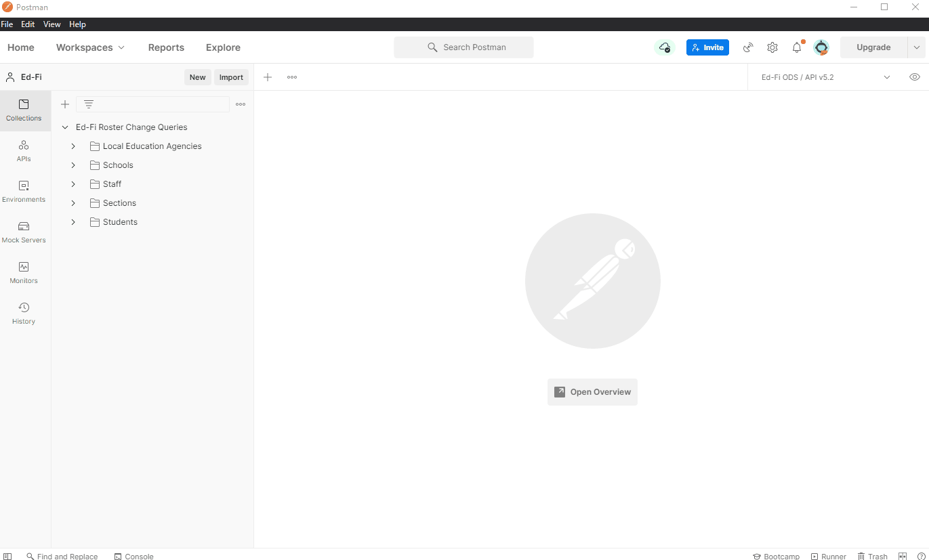Open the Help menu

point(77,24)
